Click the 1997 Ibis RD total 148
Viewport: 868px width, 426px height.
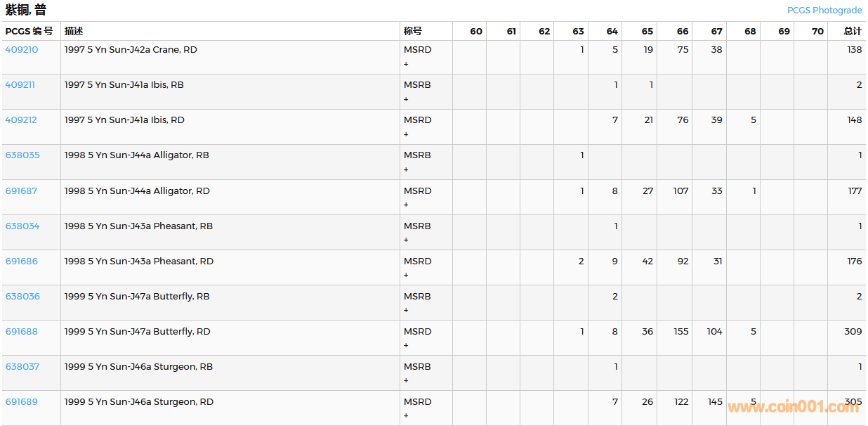point(854,120)
